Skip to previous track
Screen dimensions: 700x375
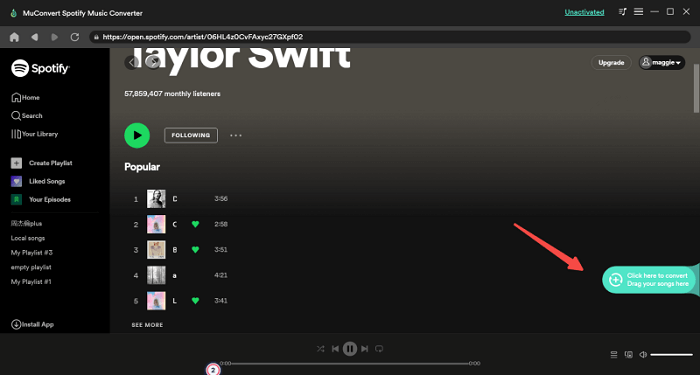[335, 349]
